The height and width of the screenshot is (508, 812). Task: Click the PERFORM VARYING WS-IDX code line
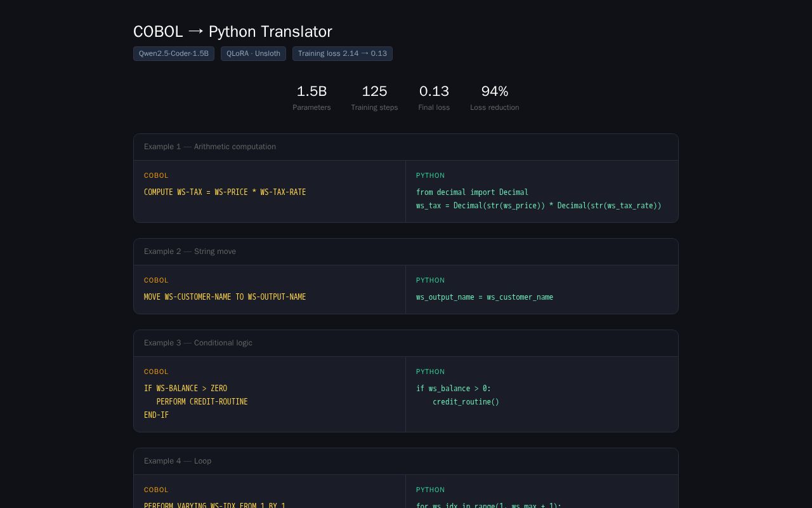point(214,505)
